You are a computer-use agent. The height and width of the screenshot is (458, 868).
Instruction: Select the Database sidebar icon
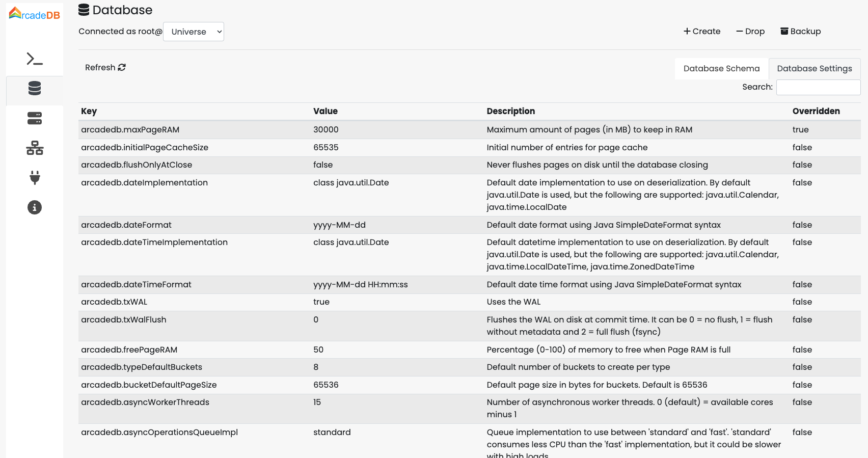[34, 89]
